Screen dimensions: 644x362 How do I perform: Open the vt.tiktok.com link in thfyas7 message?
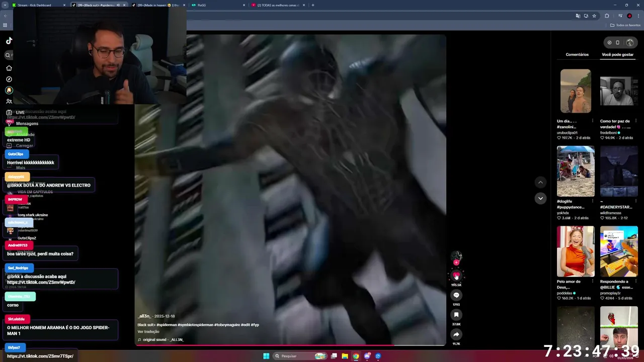tap(40, 356)
